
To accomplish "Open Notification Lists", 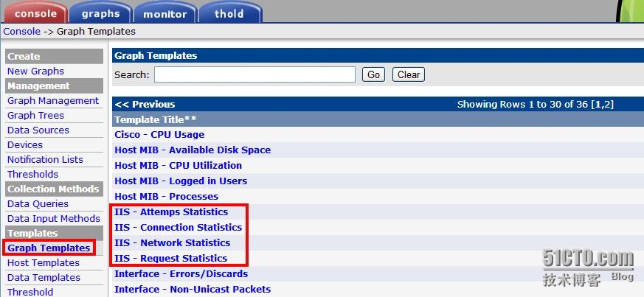I will (x=45, y=160).
